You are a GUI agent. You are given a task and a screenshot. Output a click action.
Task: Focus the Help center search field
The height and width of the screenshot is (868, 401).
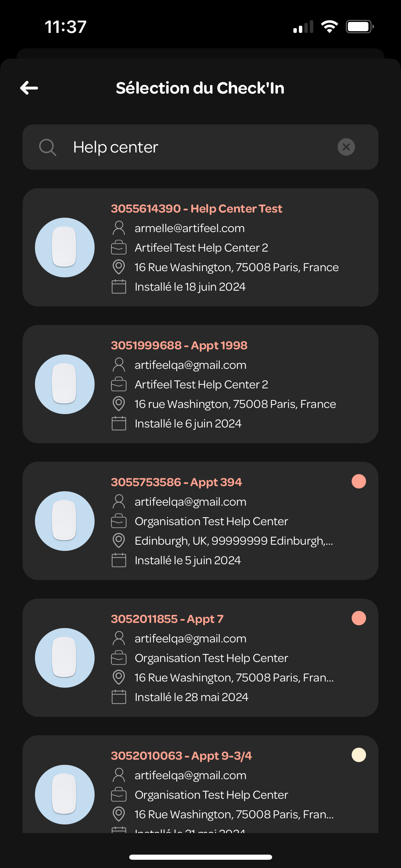point(200,147)
